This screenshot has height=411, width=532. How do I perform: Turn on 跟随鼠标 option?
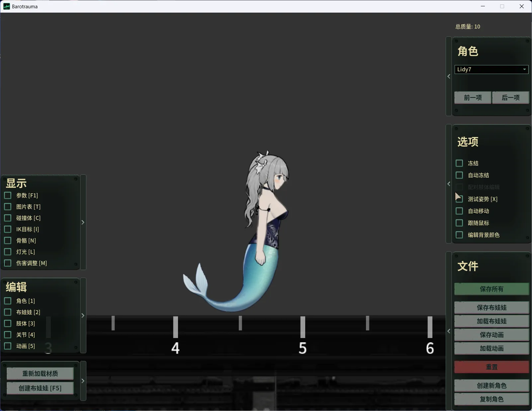[459, 223]
